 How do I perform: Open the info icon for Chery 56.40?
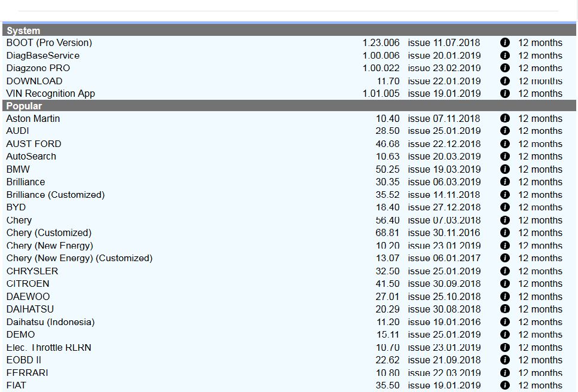click(505, 220)
